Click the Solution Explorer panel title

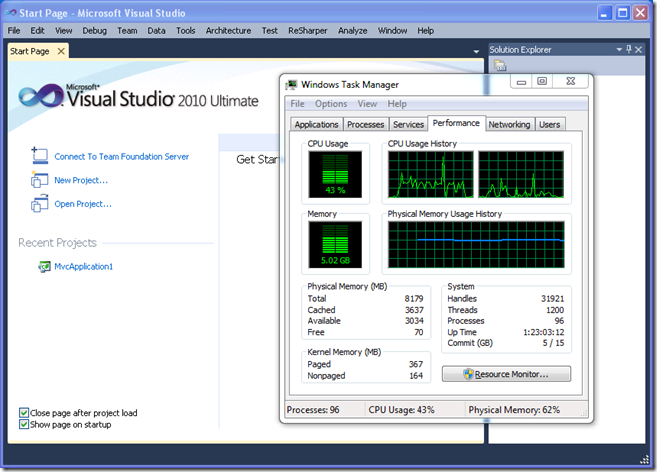click(x=520, y=49)
